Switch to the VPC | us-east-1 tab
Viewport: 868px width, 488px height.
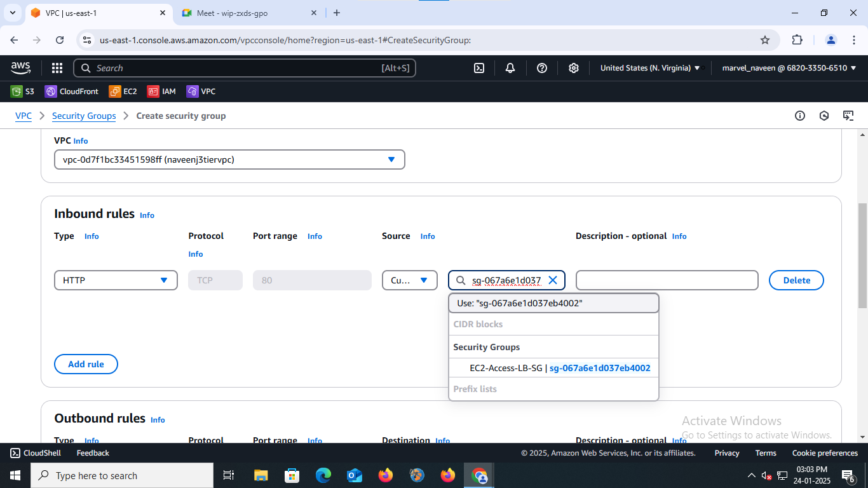99,13
